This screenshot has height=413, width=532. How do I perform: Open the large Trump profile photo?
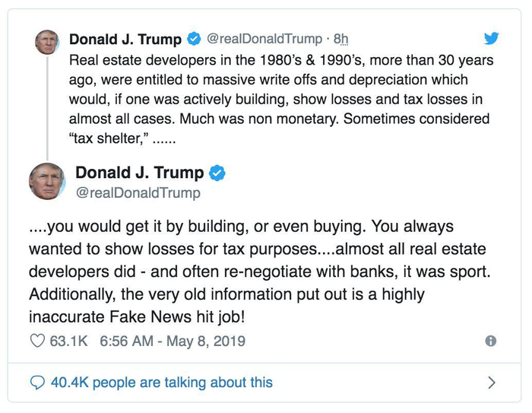coord(47,182)
